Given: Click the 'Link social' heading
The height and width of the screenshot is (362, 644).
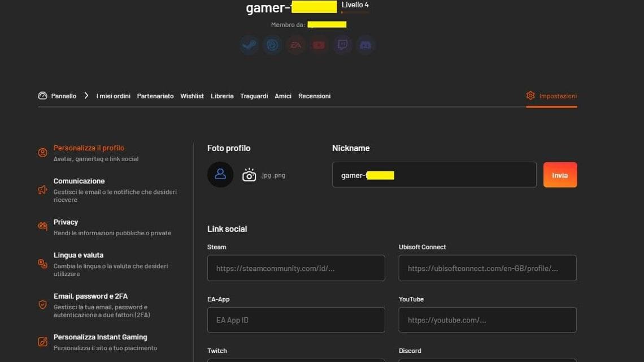Looking at the screenshot, I should (x=227, y=229).
